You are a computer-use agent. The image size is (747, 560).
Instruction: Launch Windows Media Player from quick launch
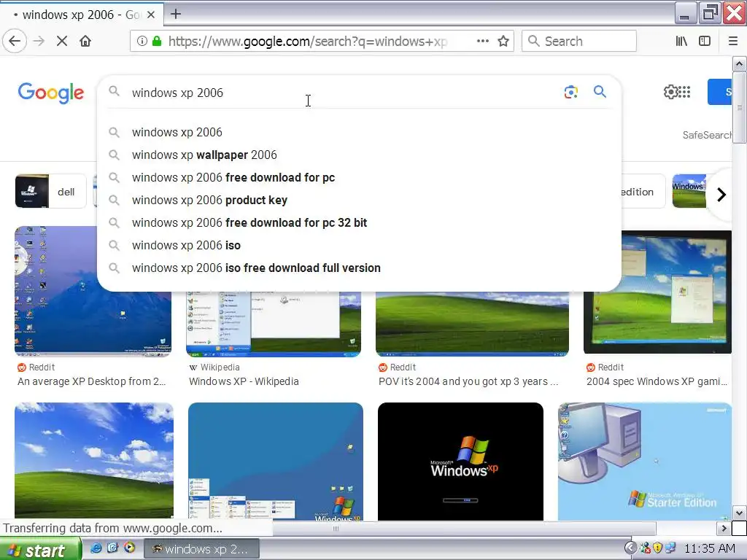129,548
